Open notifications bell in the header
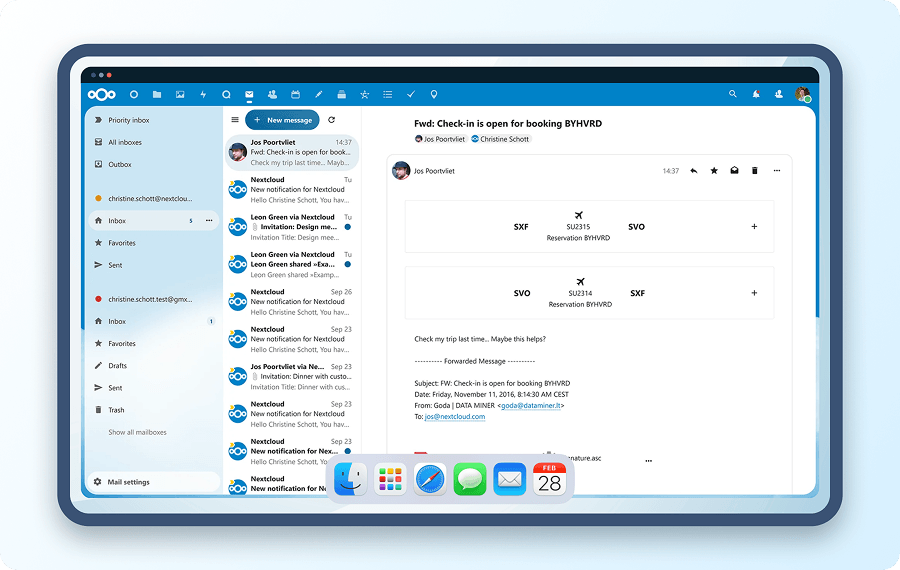The image size is (900, 570). click(x=756, y=94)
